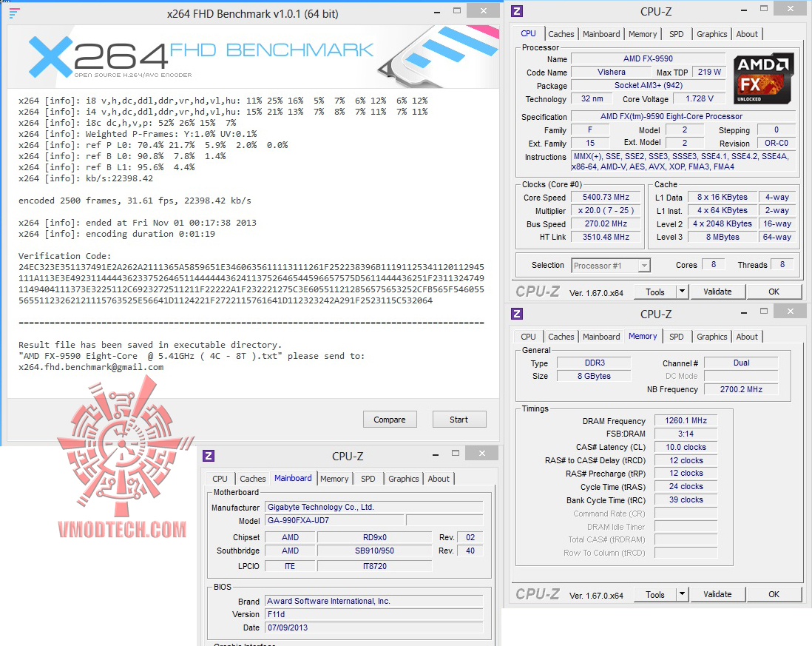
Task: Switch to Mainboard tab in top CPU-Z window
Action: (x=601, y=34)
